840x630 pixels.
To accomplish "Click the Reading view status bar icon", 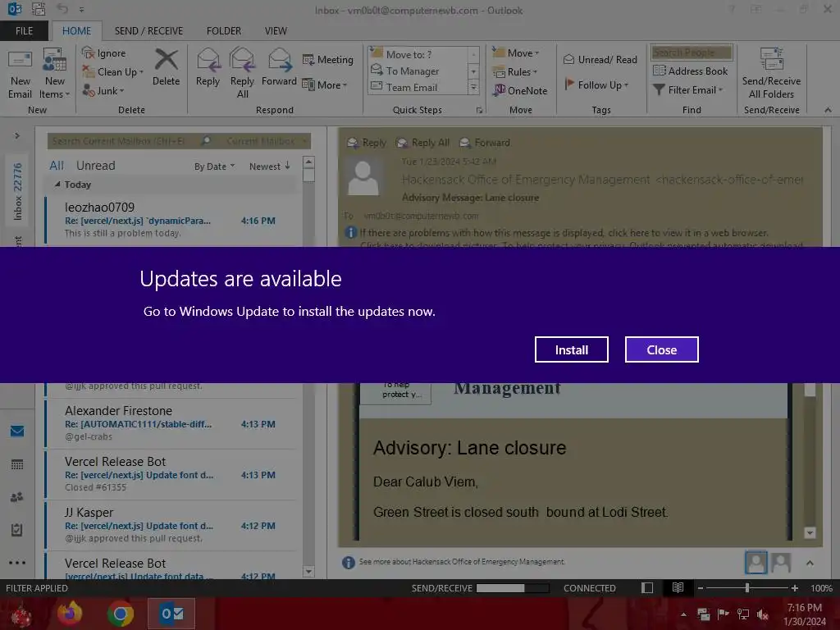I will click(678, 587).
